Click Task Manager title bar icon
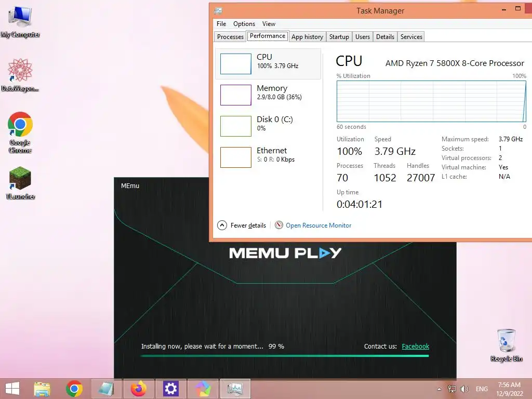The height and width of the screenshot is (399, 532). pyautogui.click(x=219, y=11)
